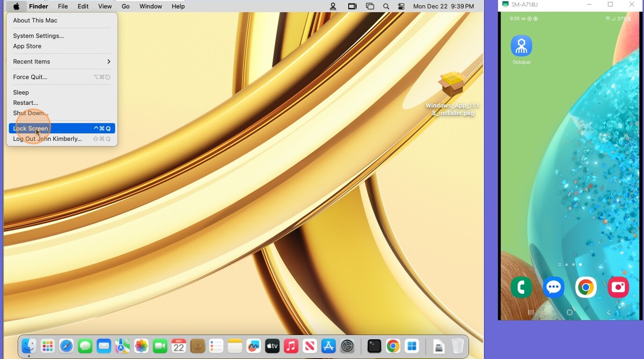Open System Settings gear in the Dock

point(347,346)
